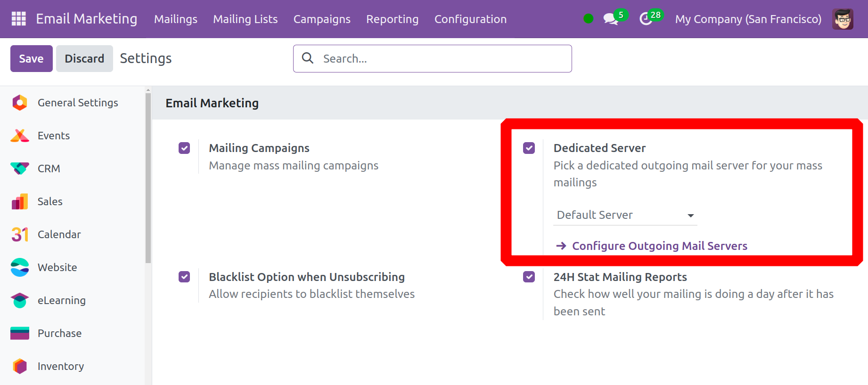
Task: Open Website settings in sidebar
Action: (x=57, y=267)
